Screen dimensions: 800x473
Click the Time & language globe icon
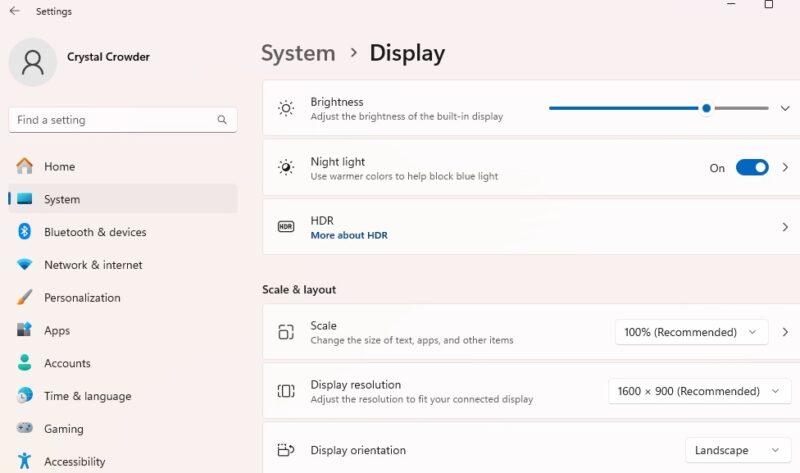(24, 395)
